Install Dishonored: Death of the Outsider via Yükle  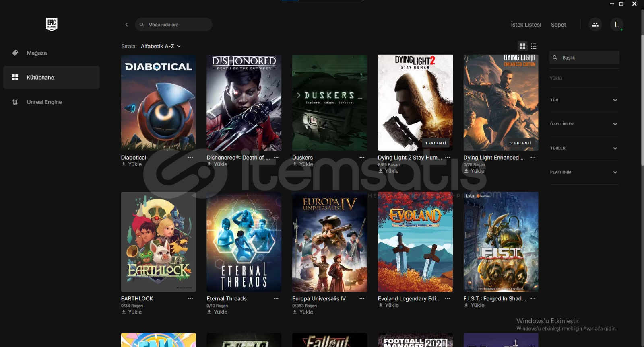coord(217,164)
